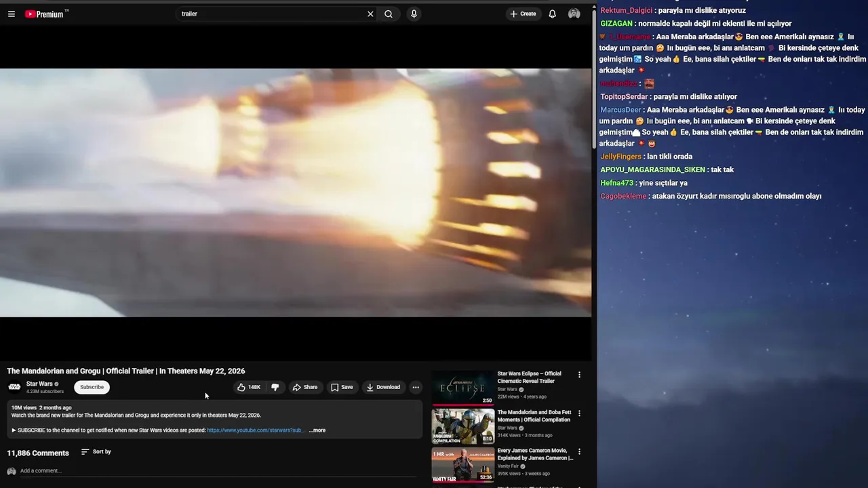
Task: Open Star Wars Eclipse trailer thumbnail
Action: point(463,388)
